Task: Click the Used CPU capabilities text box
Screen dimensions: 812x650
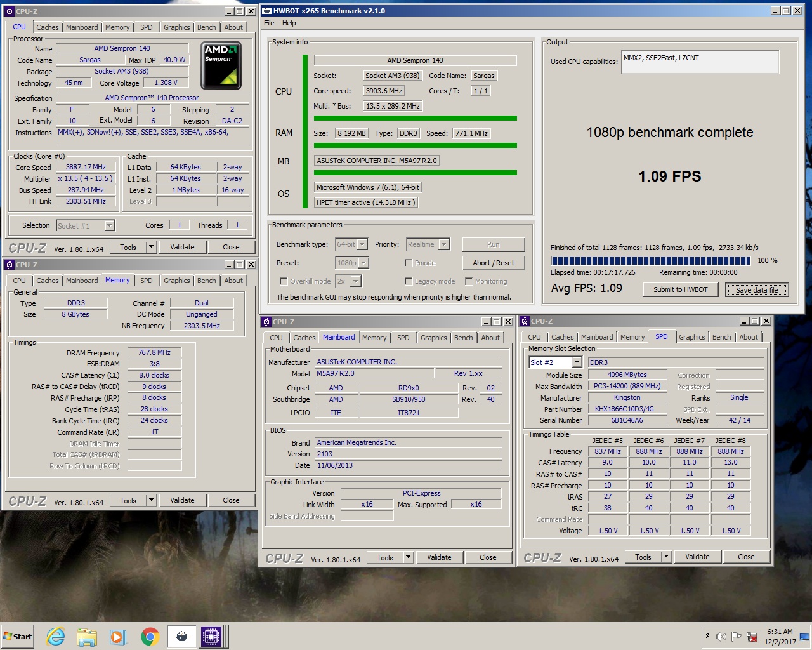Action: click(700, 62)
